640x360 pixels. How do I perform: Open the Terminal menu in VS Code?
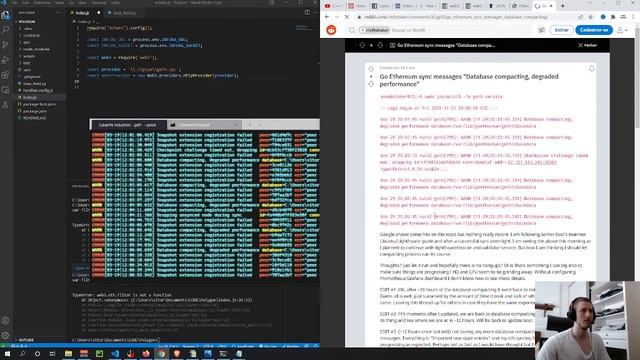pos(100,2)
